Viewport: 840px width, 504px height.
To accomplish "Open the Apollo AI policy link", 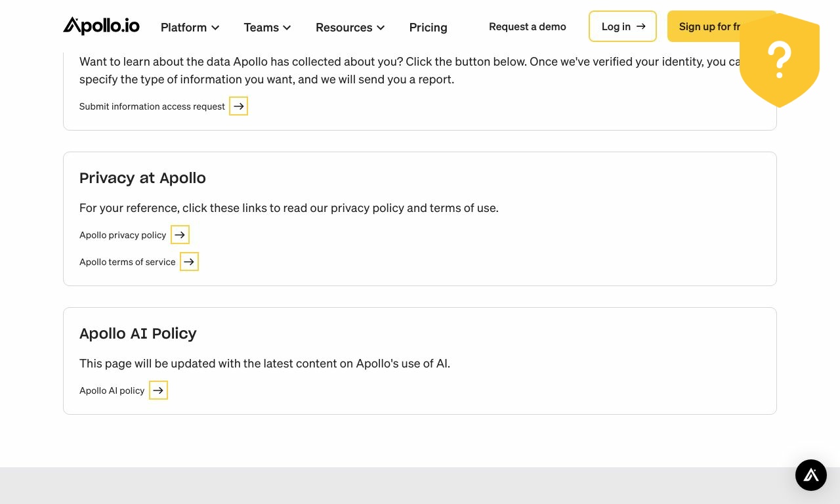I will coord(112,390).
